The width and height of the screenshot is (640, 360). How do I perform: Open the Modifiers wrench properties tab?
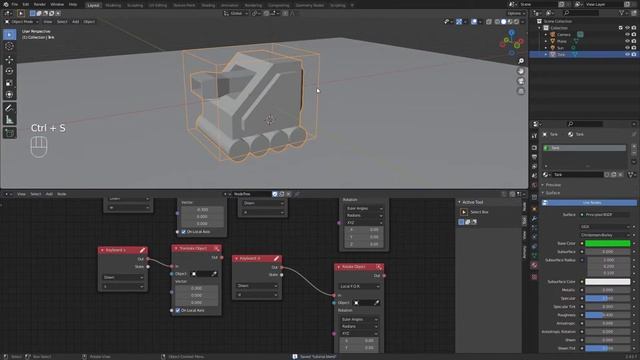pos(534,219)
